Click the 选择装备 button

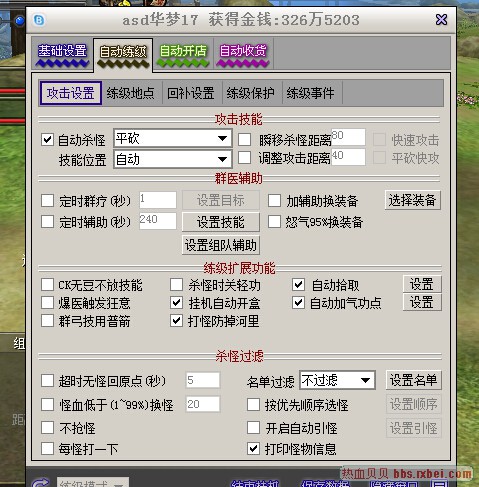coord(413,200)
